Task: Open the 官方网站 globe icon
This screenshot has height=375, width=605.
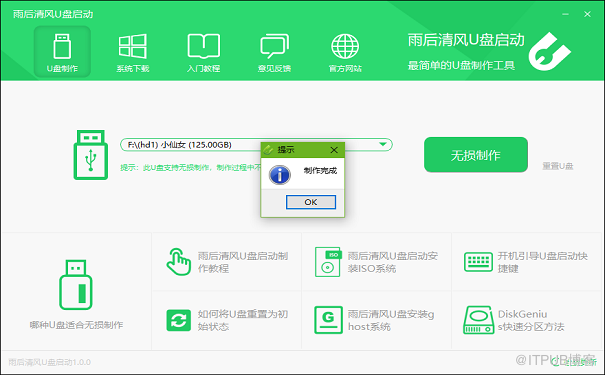Action: (x=345, y=46)
